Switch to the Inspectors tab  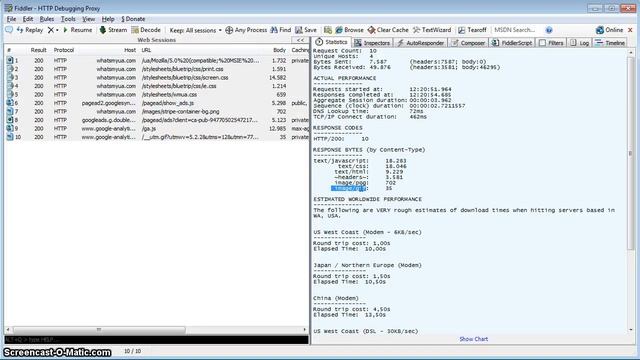[x=372, y=42]
